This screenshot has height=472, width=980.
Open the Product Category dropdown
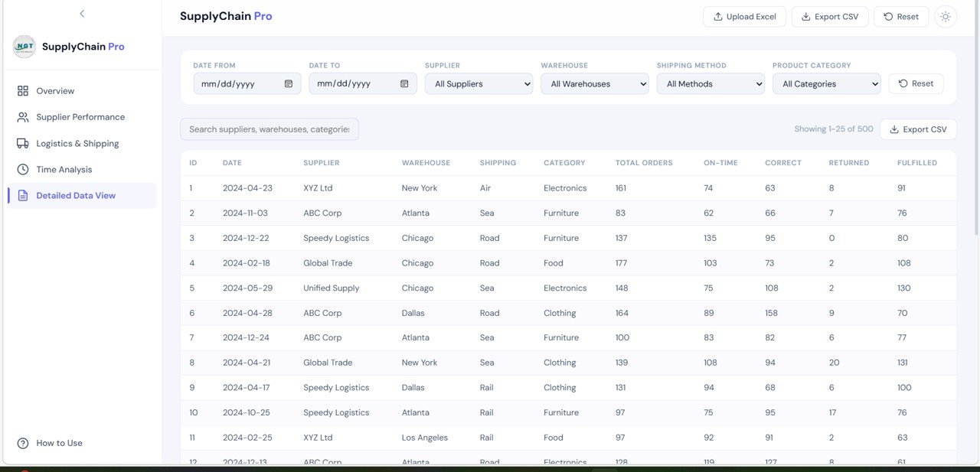coord(826,83)
